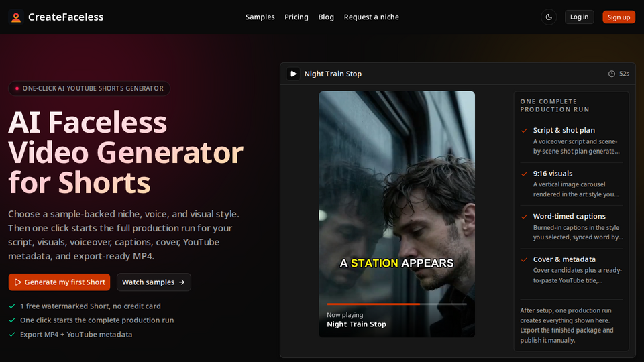Play the Night Train Stop sample
The image size is (644, 362).
pos(293,74)
